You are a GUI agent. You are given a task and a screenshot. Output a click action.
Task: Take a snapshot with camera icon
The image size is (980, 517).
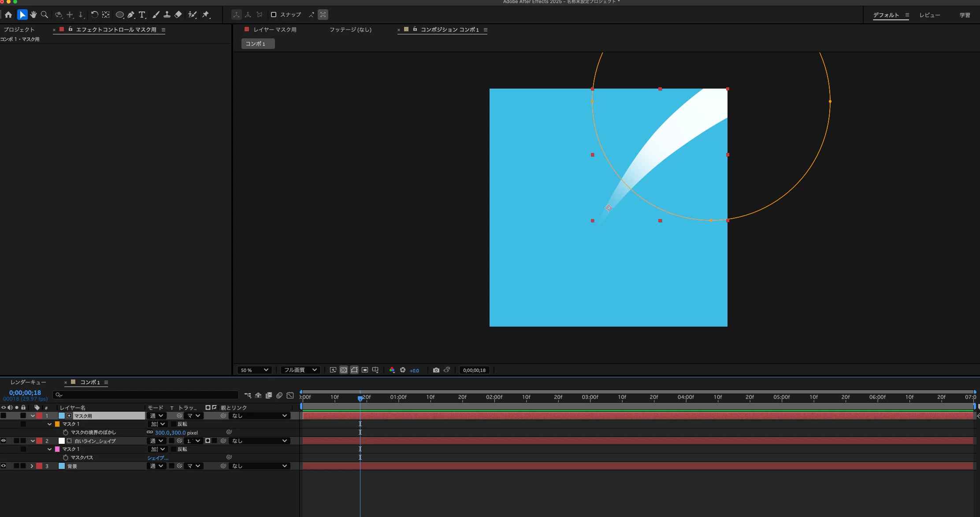pos(436,370)
